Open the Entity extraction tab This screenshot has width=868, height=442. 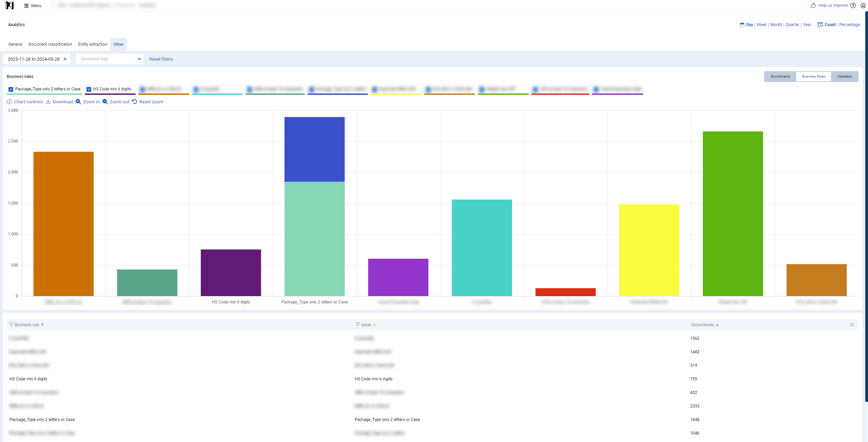[93, 44]
